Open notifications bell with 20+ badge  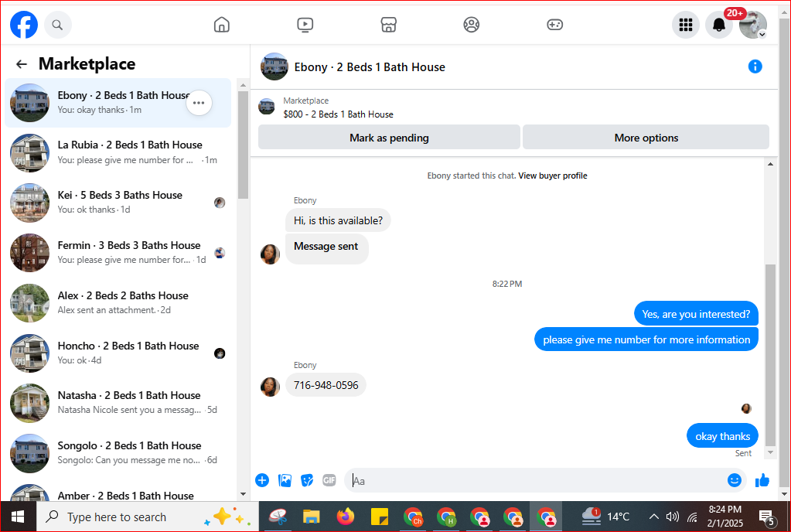(719, 25)
